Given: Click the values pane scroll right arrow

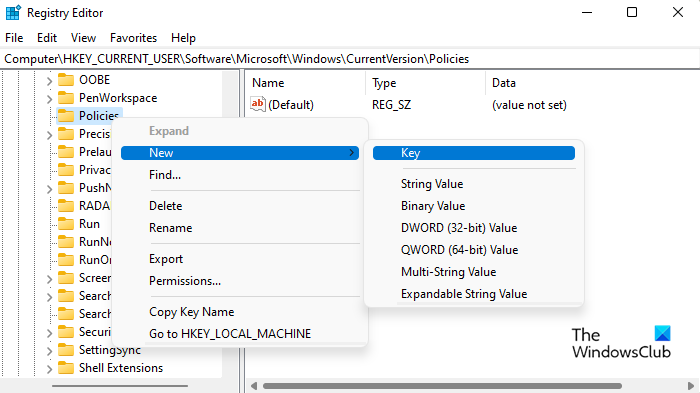Looking at the screenshot, I should (691, 386).
